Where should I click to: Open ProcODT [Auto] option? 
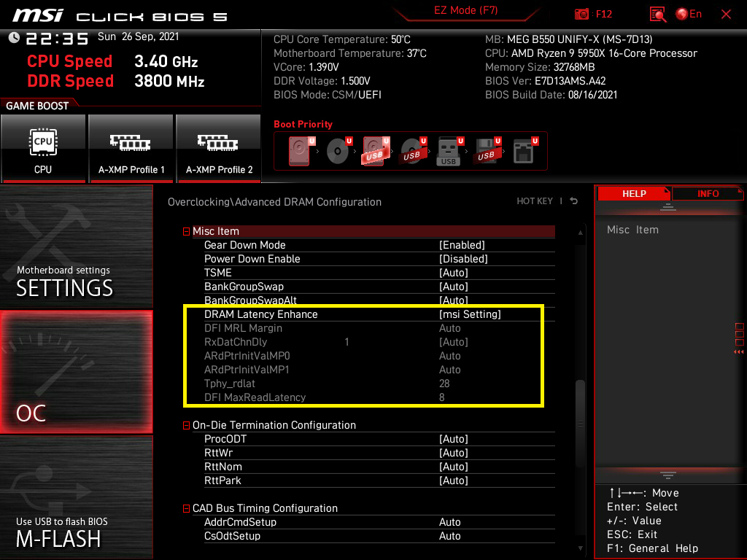[454, 438]
